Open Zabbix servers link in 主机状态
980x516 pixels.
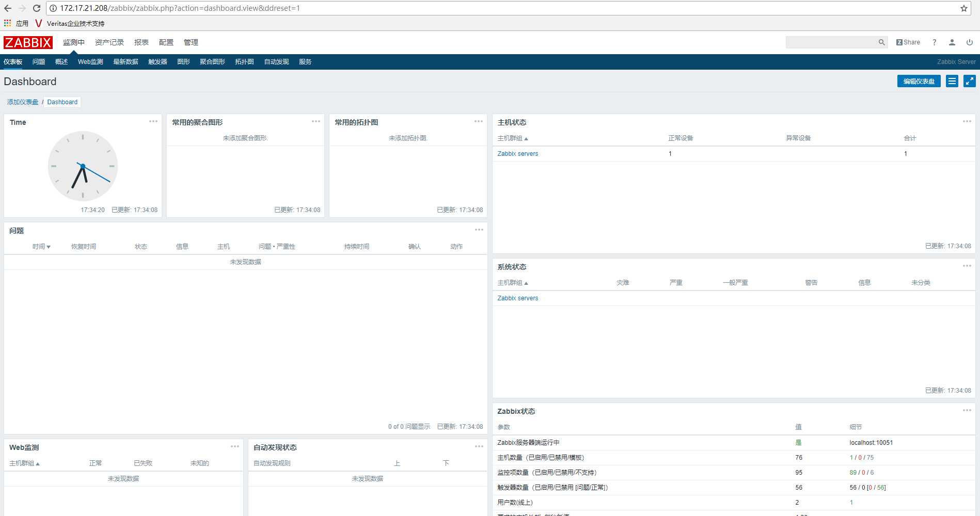(x=518, y=154)
